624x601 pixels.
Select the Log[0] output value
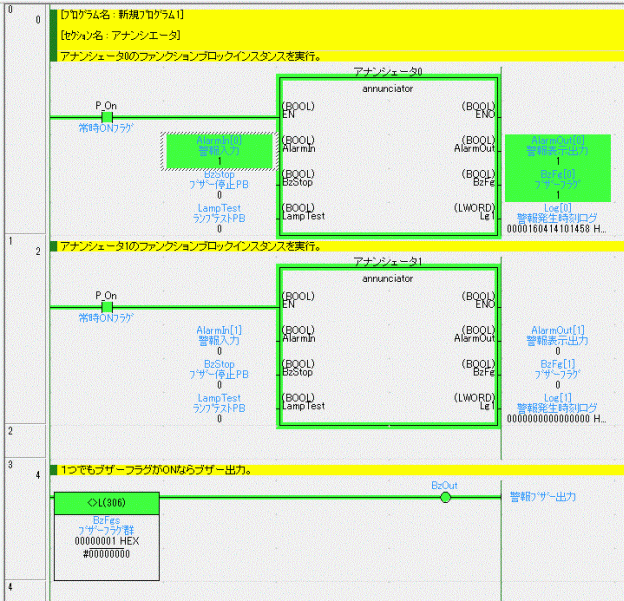pyautogui.click(x=557, y=229)
